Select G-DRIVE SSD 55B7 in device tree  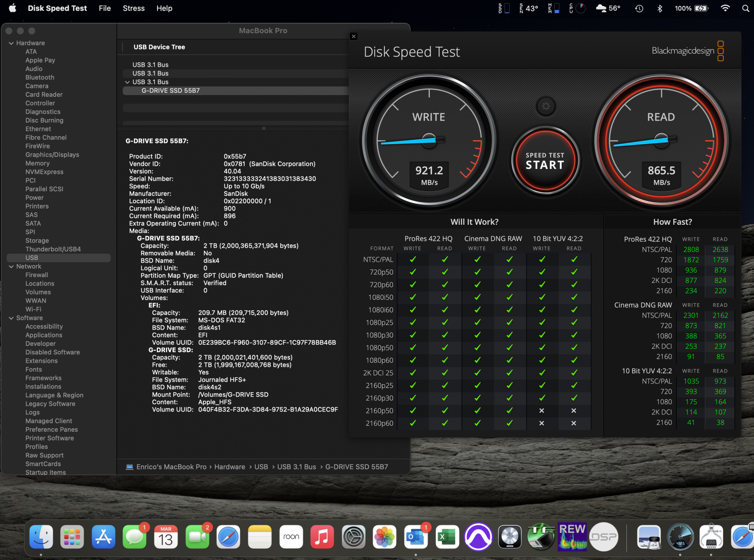(170, 91)
